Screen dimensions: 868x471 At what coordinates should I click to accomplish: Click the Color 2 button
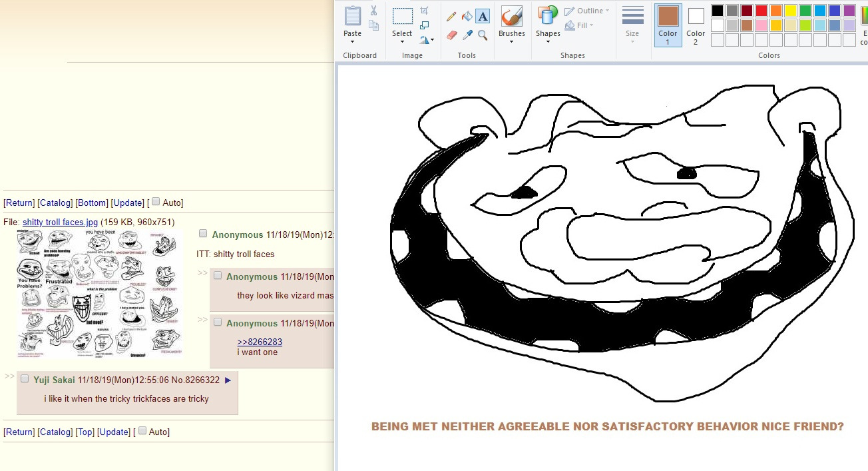click(696, 25)
